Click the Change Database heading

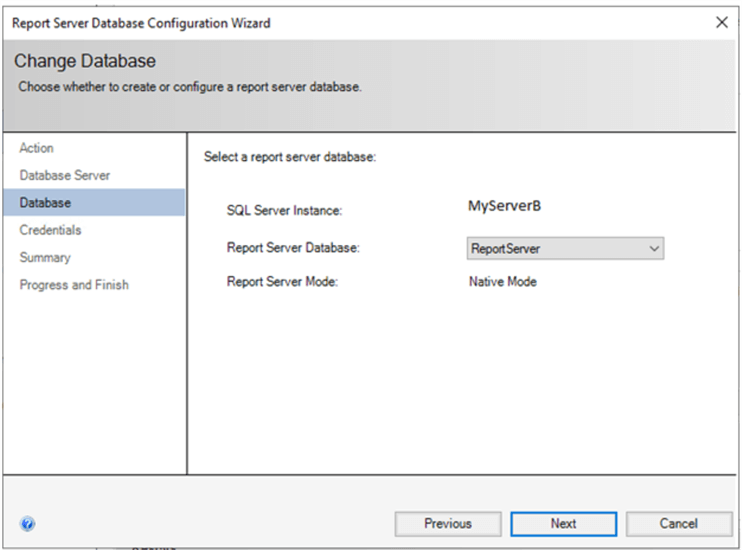click(x=85, y=62)
